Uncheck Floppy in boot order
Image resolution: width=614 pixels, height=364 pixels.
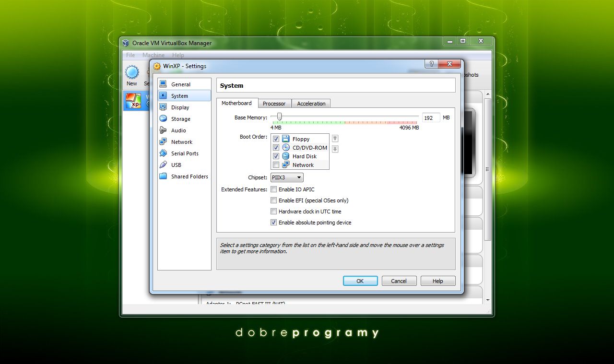(x=276, y=139)
